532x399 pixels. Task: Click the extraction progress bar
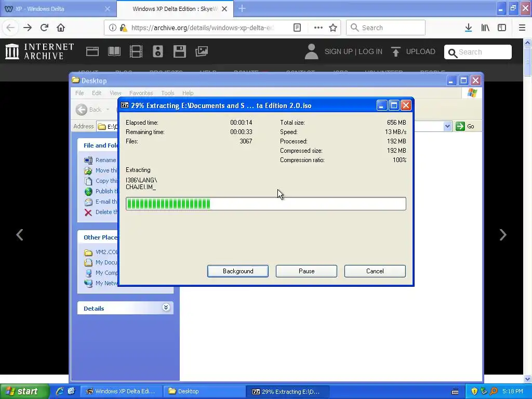point(265,204)
